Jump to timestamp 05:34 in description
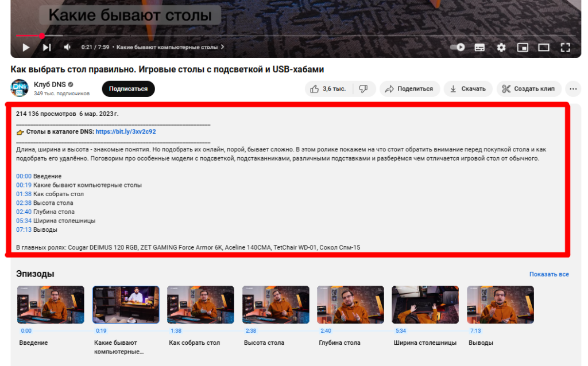This screenshot has height=366, width=588. (x=24, y=221)
